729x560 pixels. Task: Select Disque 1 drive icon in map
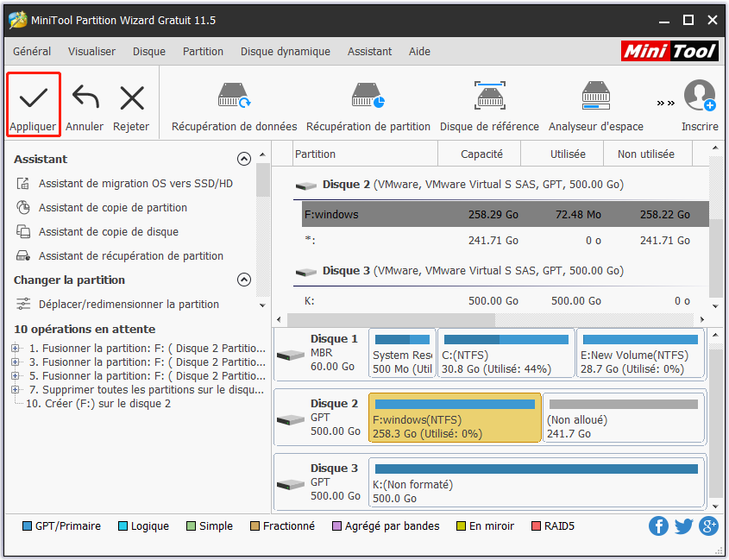pos(290,356)
